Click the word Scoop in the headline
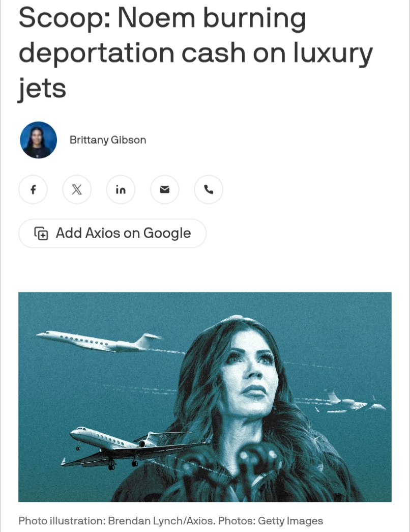The image size is (410, 532). [65, 18]
